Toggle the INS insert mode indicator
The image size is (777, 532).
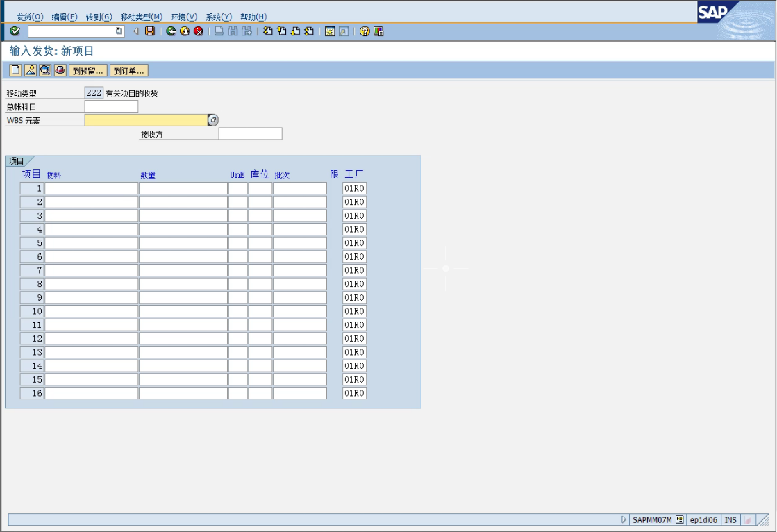coord(730,519)
